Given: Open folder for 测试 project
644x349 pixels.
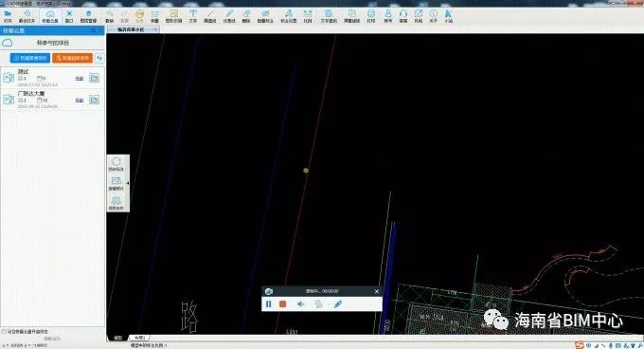Looking at the screenshot, I should 94,78.
